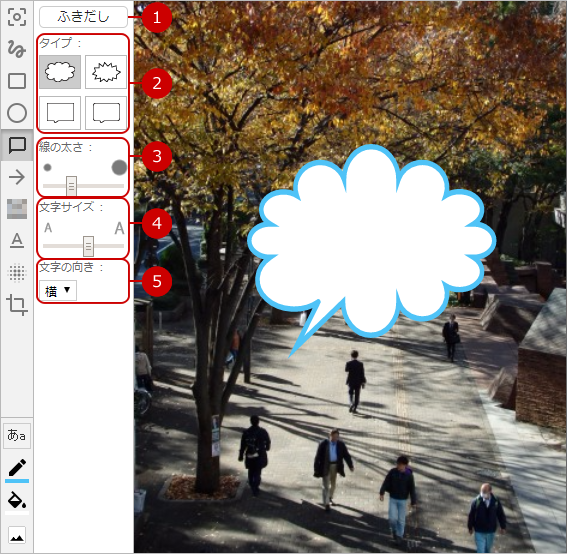The width and height of the screenshot is (567, 554).
Task: Select the rounded rectangle balloon type
Action: [106, 112]
